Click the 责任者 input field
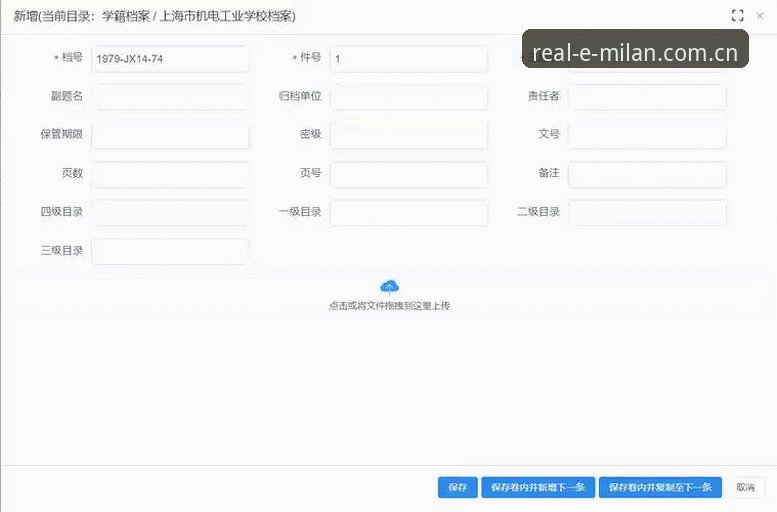Screen dimensions: 777x512 point(647,97)
